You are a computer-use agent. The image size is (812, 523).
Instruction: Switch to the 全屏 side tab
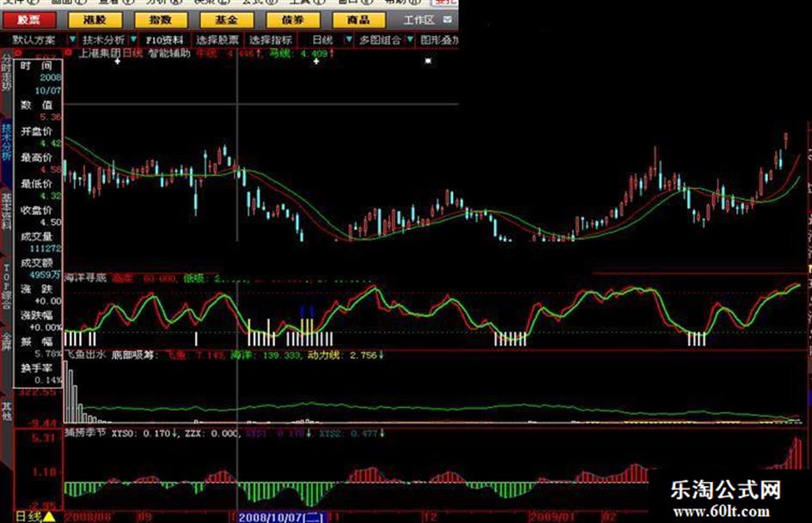click(x=6, y=342)
